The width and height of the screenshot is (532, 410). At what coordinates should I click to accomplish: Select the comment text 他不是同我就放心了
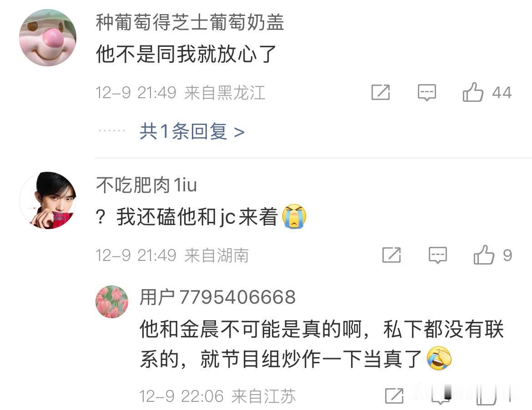coord(186,54)
